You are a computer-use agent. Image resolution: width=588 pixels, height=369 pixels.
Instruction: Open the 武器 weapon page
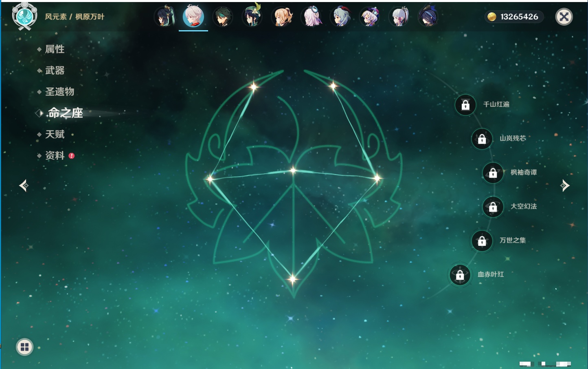pos(55,71)
